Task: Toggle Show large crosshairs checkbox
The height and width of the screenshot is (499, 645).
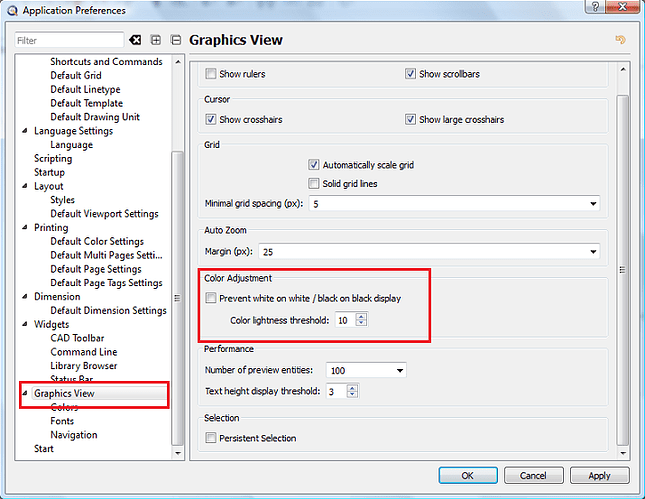Action: [x=411, y=120]
